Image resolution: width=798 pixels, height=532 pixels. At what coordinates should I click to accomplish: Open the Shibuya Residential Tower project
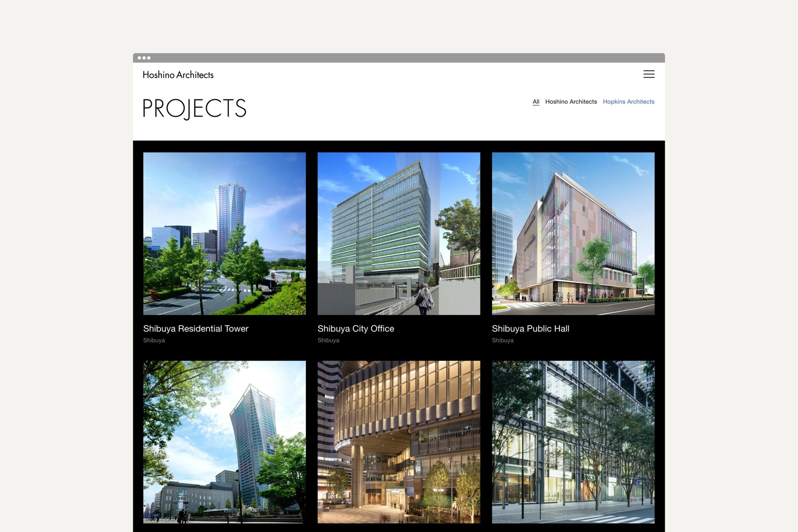[x=195, y=328]
